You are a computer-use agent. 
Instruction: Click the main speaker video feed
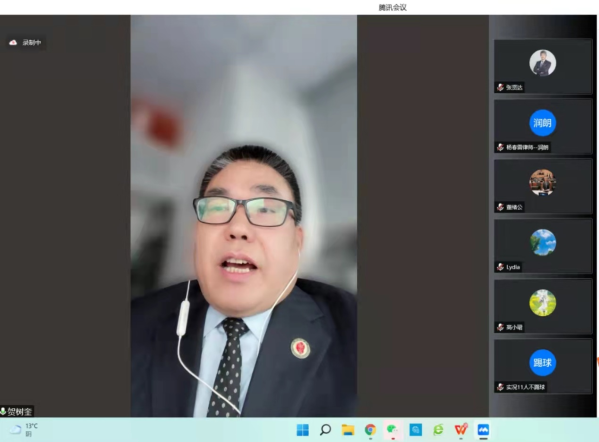244,216
